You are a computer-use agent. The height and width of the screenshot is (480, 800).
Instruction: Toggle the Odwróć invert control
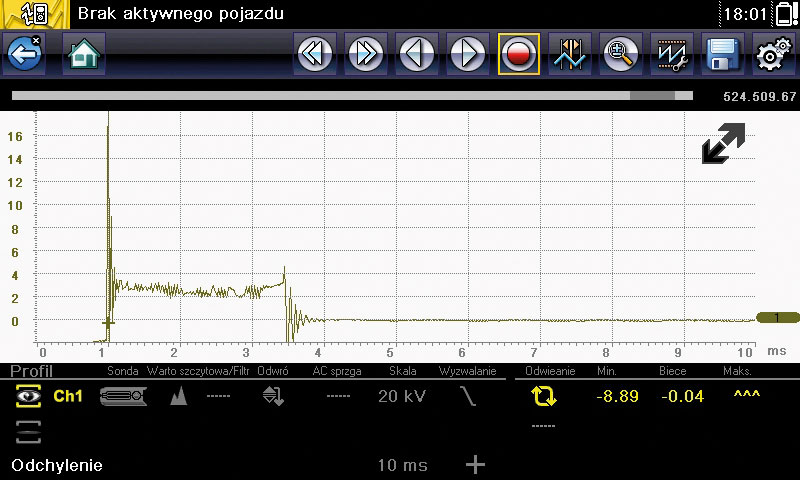(x=273, y=397)
